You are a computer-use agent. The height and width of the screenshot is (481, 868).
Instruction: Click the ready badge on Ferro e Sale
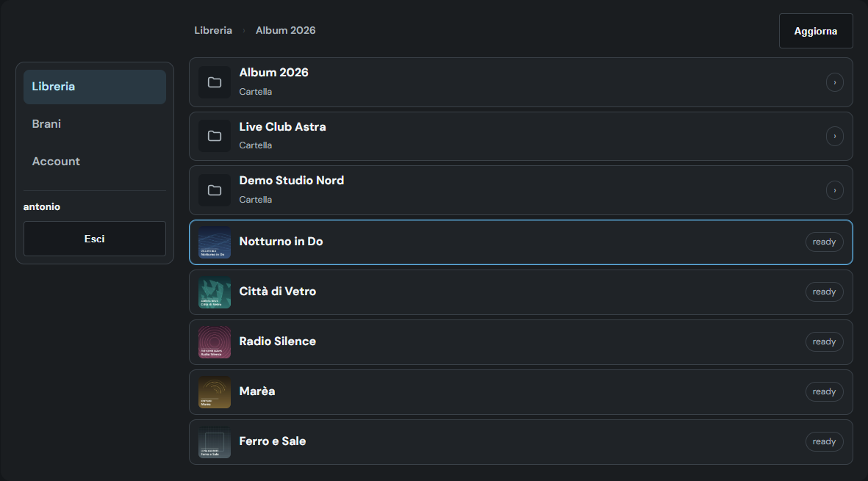[x=824, y=442]
